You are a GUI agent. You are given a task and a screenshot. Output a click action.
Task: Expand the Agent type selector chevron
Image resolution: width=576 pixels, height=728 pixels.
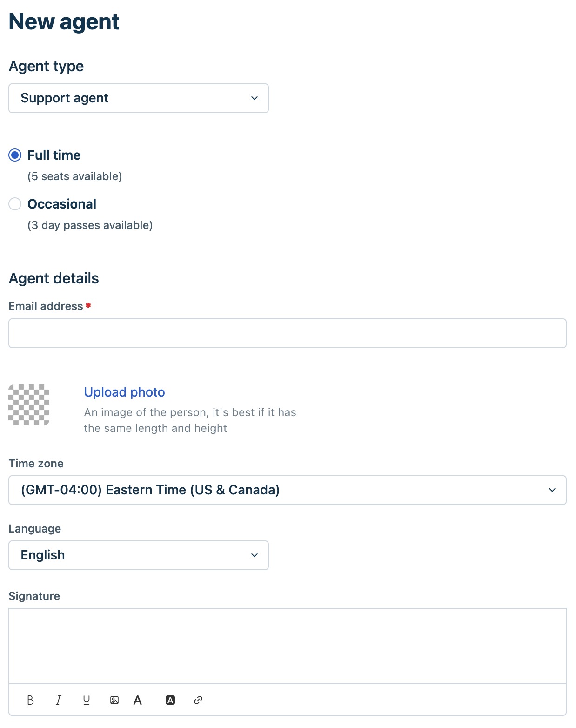click(254, 98)
